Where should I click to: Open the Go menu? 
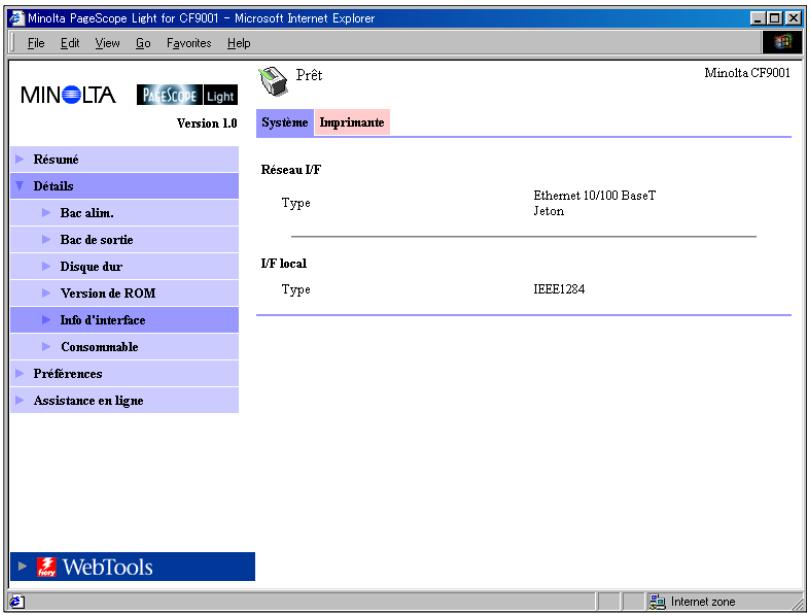[143, 43]
